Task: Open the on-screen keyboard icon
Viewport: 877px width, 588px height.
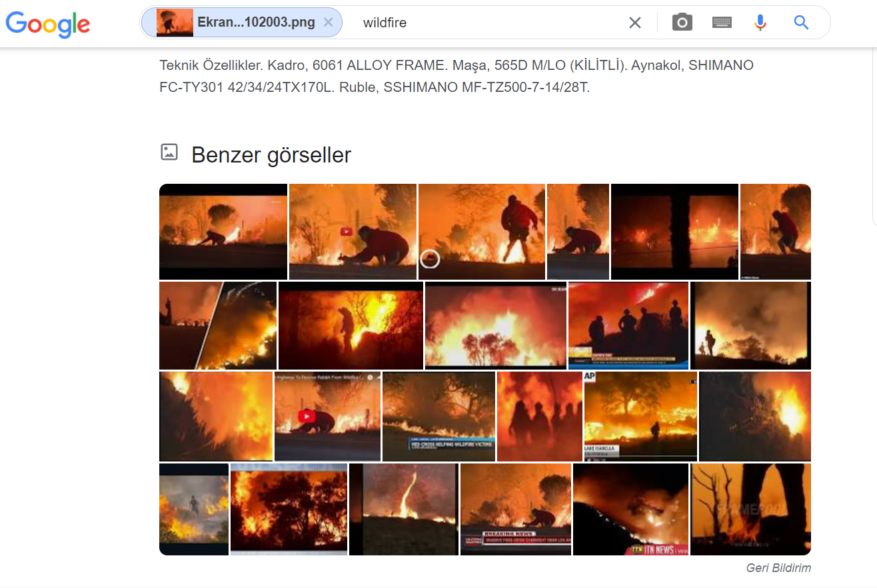Action: coord(722,23)
